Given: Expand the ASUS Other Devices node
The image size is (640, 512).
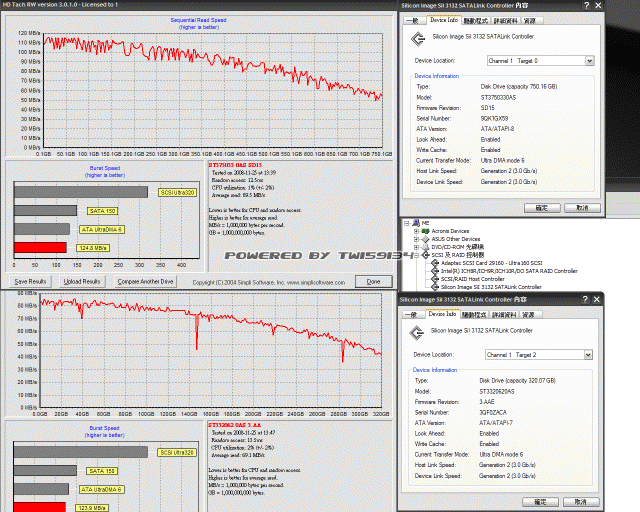Looking at the screenshot, I should tap(416, 239).
